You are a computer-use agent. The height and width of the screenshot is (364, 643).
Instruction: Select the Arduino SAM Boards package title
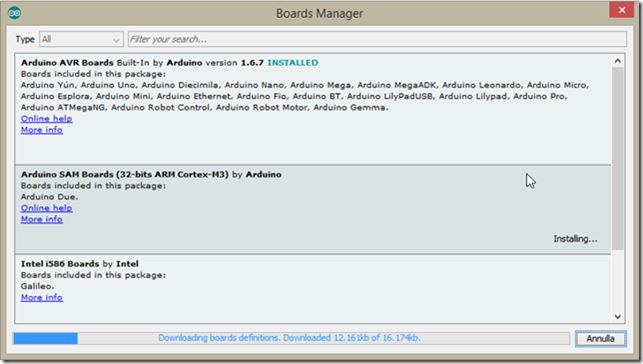[125, 175]
